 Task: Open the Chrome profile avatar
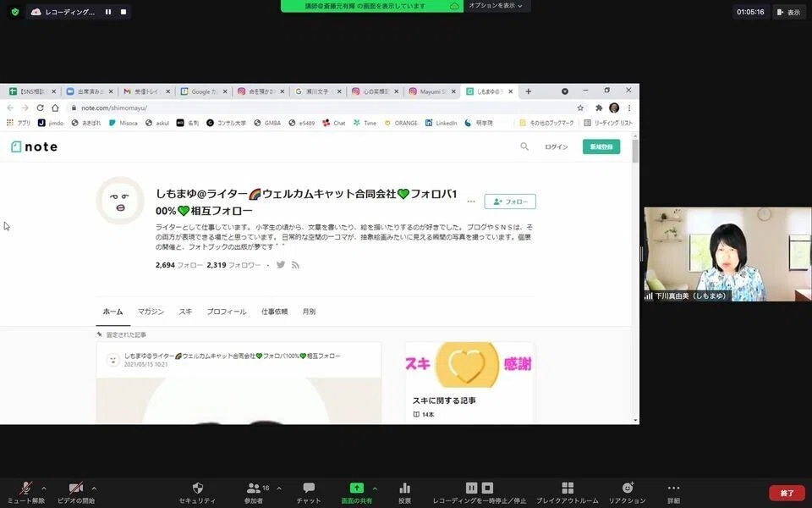point(614,108)
